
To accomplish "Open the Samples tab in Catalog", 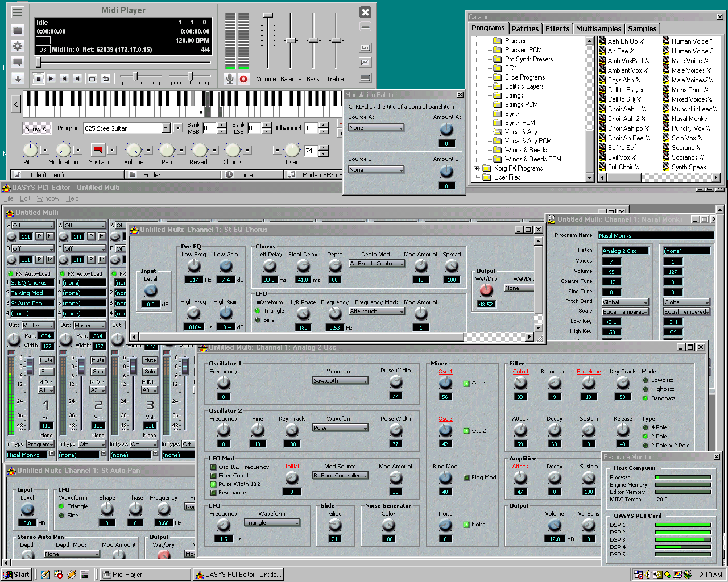I will pos(642,28).
